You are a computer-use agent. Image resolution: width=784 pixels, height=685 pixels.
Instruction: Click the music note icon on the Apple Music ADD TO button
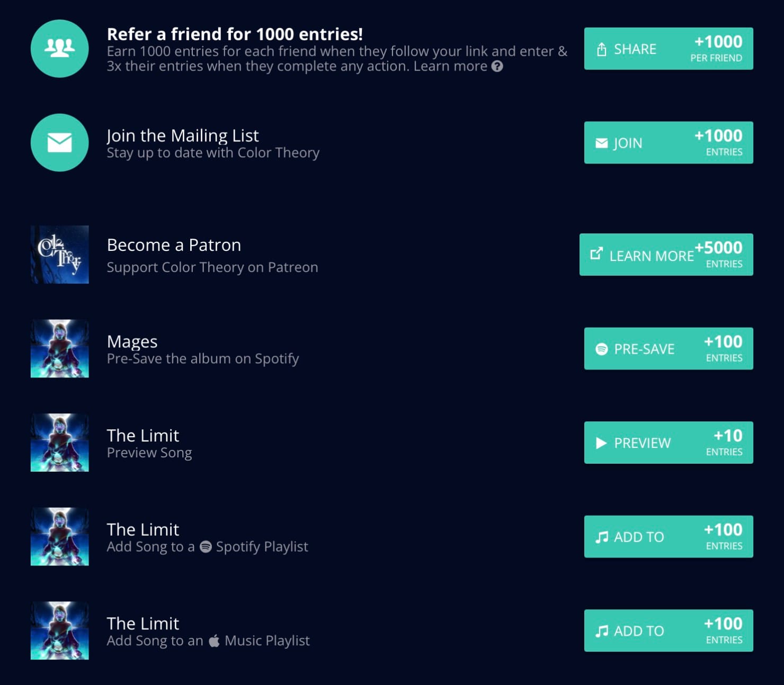click(601, 630)
